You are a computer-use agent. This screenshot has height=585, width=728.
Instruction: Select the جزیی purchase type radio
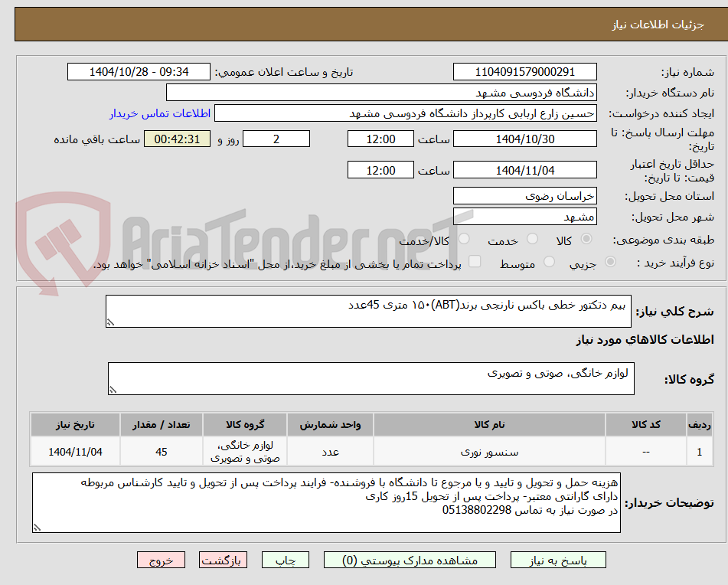click(611, 262)
